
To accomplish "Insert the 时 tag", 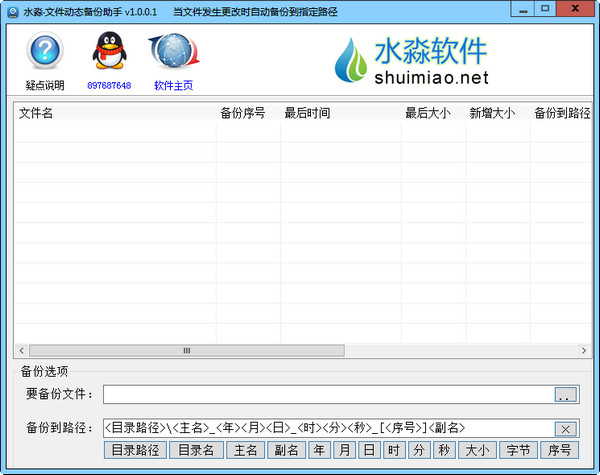I will click(x=394, y=450).
